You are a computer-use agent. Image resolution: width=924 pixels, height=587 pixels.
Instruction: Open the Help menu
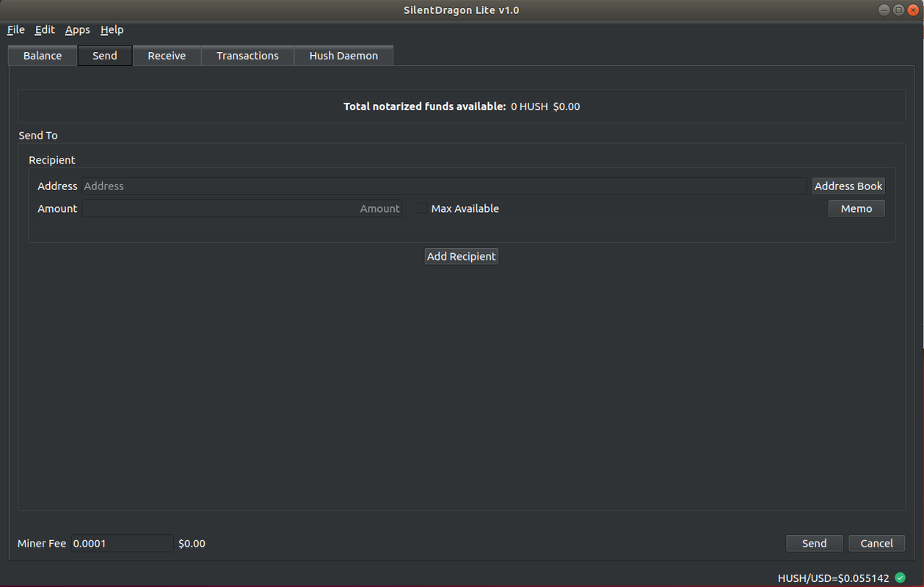[x=112, y=29]
